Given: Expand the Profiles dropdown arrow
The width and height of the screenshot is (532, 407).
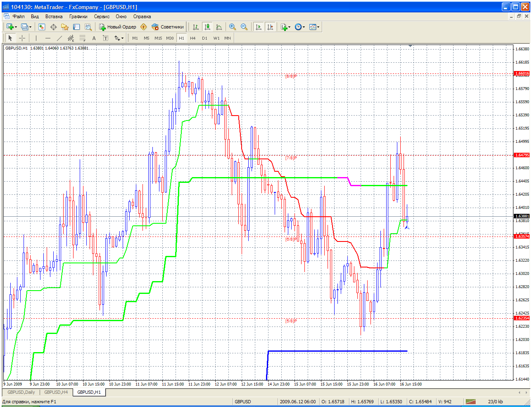Looking at the screenshot, I should [30, 27].
